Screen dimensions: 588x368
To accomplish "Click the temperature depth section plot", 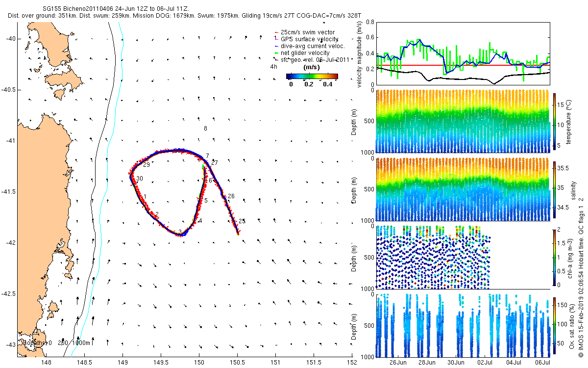I will coord(463,121).
